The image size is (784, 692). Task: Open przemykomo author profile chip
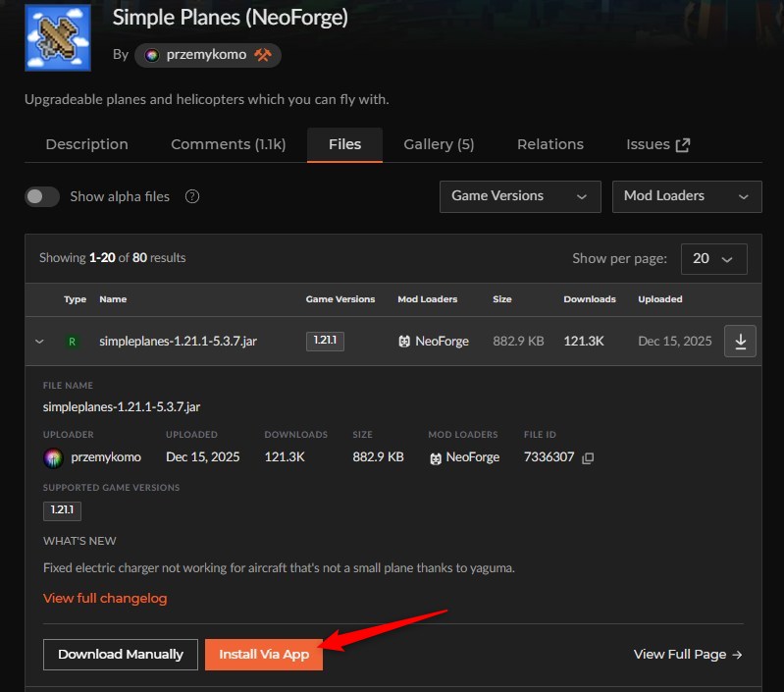(207, 55)
